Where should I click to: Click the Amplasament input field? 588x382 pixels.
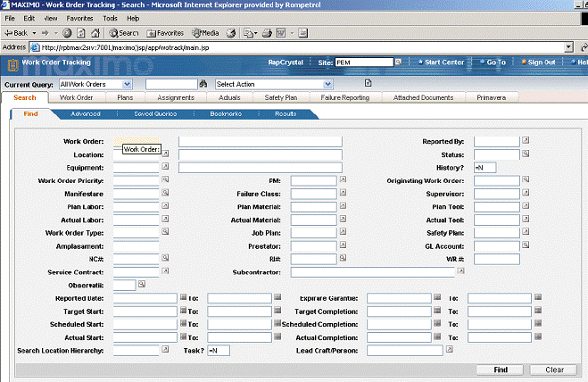[137, 246]
